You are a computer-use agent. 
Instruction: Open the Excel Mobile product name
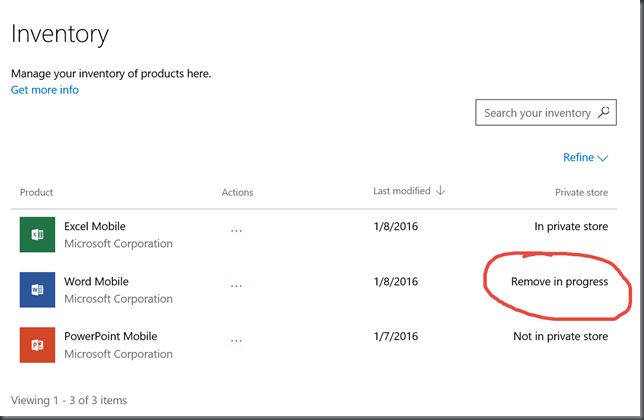click(x=95, y=226)
